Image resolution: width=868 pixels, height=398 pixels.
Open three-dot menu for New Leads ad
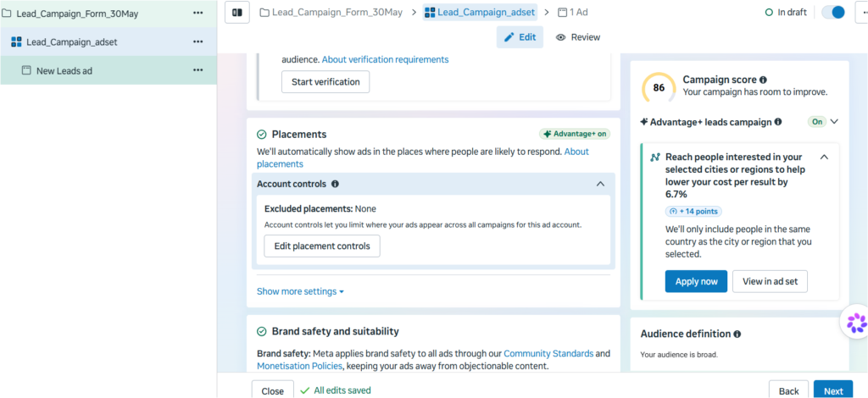coord(198,70)
